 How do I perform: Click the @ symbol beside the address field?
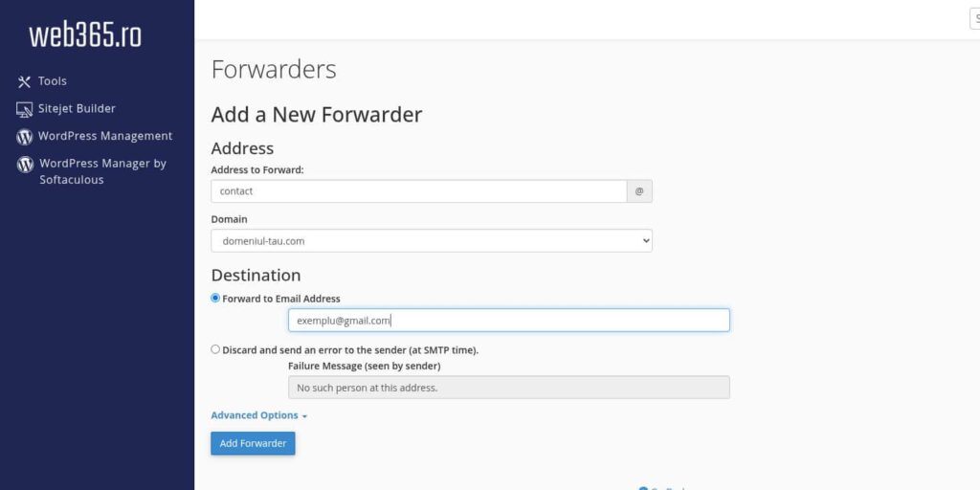click(x=639, y=191)
